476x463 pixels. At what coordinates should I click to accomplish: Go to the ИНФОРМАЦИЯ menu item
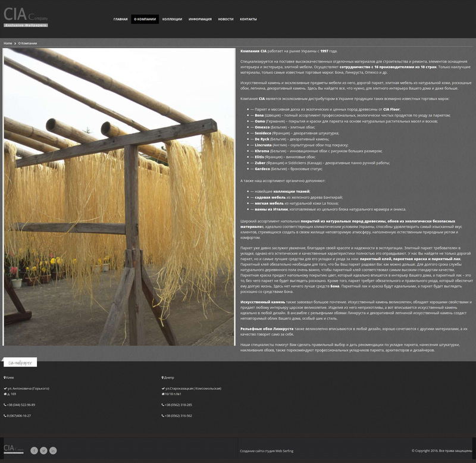click(200, 19)
